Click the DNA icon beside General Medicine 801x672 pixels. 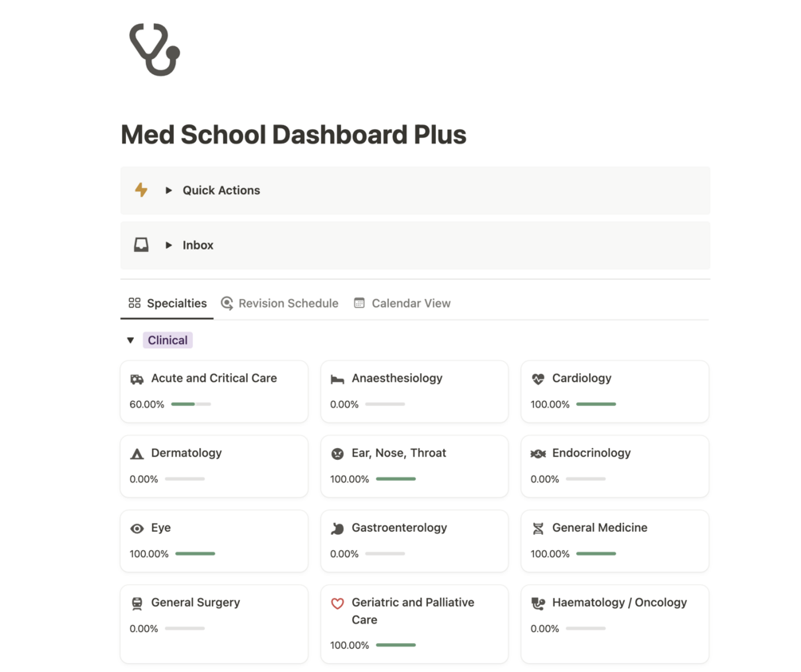click(x=538, y=529)
